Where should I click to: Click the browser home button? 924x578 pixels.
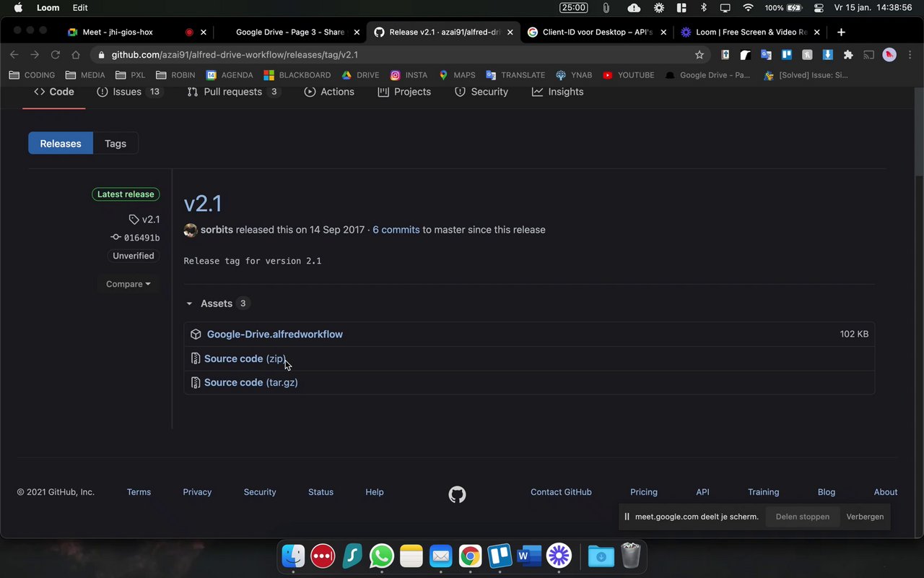(x=76, y=55)
